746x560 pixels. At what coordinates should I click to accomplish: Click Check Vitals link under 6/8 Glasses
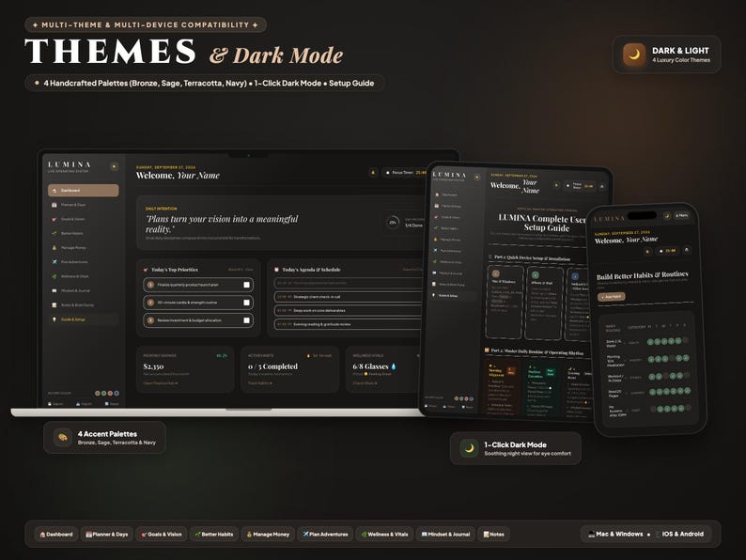[x=365, y=383]
